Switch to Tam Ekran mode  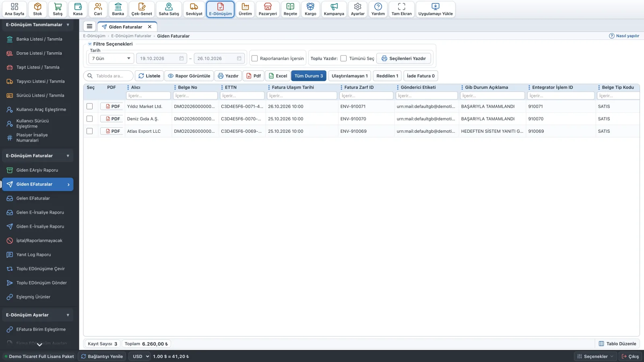(402, 9)
